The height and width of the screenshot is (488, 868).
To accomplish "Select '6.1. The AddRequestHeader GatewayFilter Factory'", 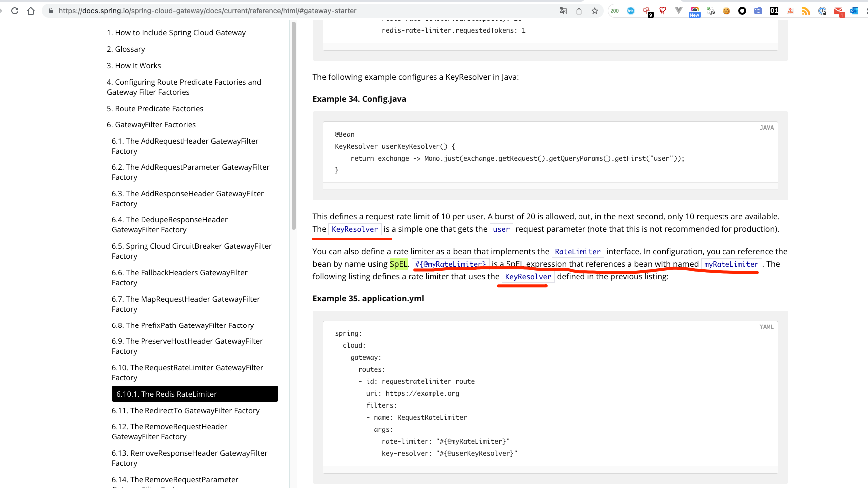I will [x=185, y=146].
